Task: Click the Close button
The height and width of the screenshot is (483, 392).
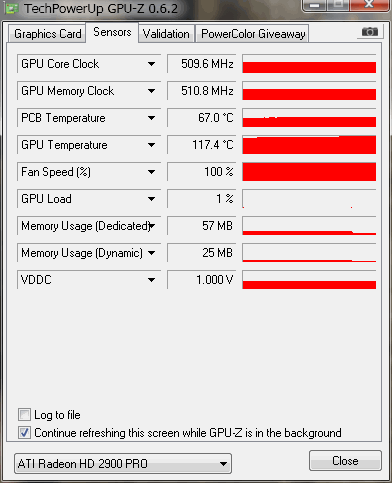Action: [345, 461]
